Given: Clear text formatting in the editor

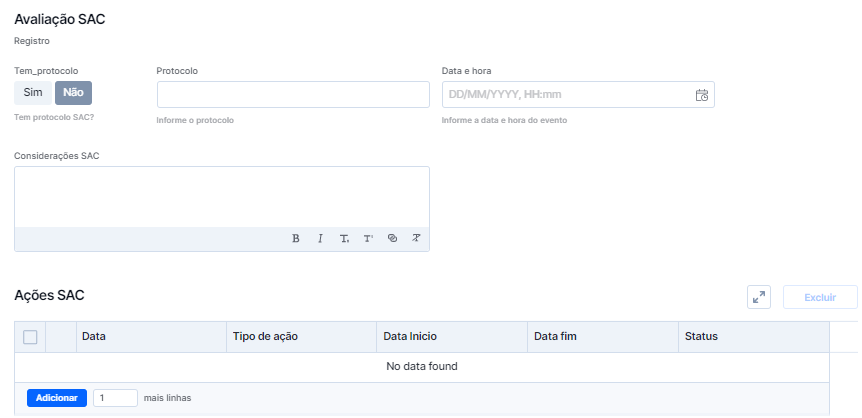Looking at the screenshot, I should (x=417, y=239).
